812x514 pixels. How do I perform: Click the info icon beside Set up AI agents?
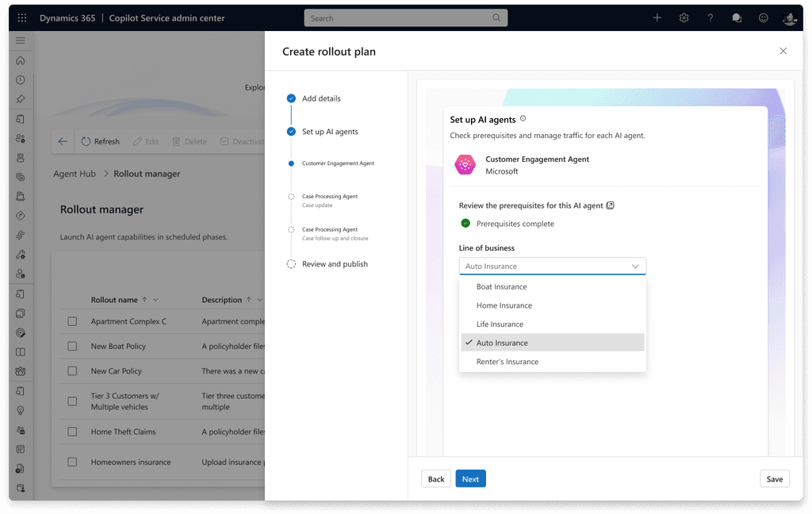[523, 119]
